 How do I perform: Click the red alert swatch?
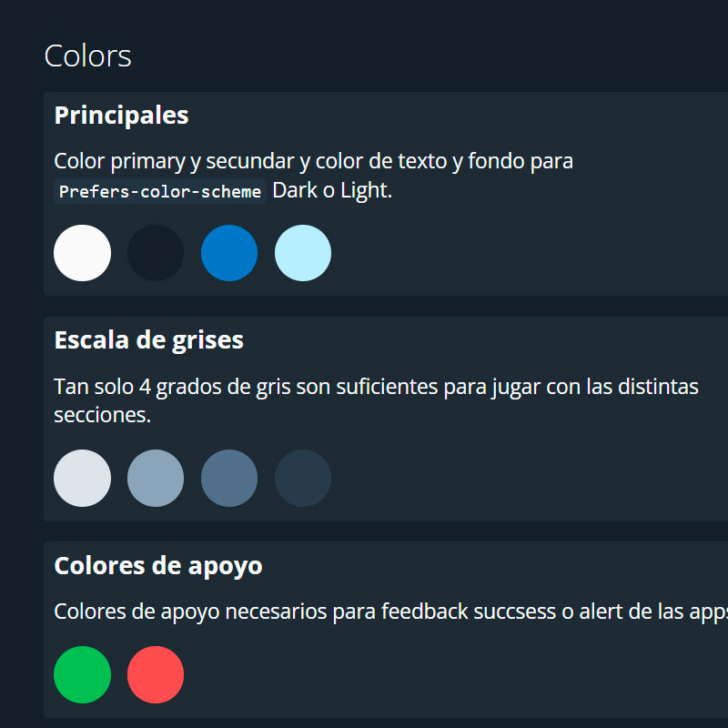tap(156, 675)
